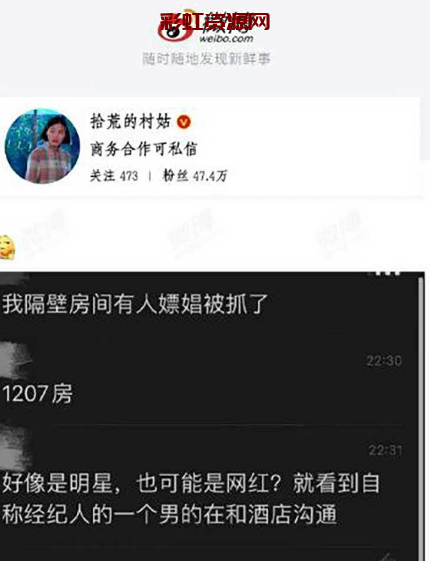430x561 pixels.
Task: Click the 22:30 message timestamp
Action: click(x=384, y=361)
